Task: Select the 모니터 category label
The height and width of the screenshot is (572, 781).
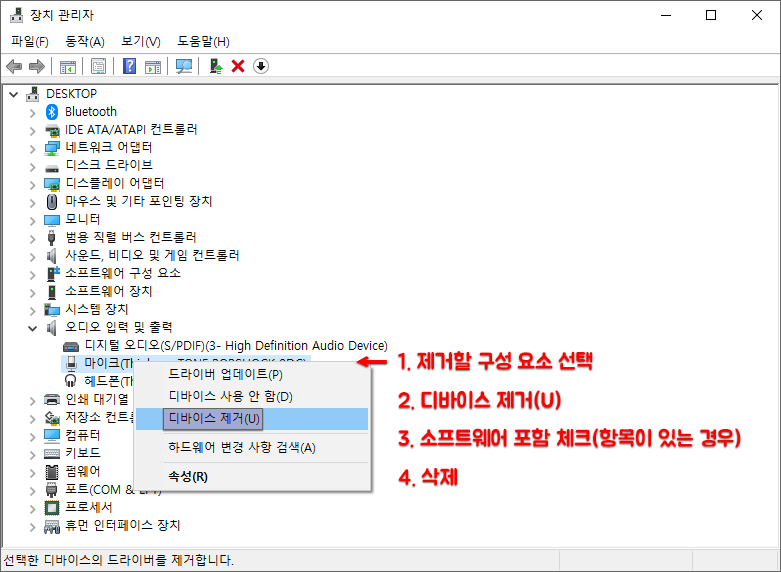Action: (83, 219)
